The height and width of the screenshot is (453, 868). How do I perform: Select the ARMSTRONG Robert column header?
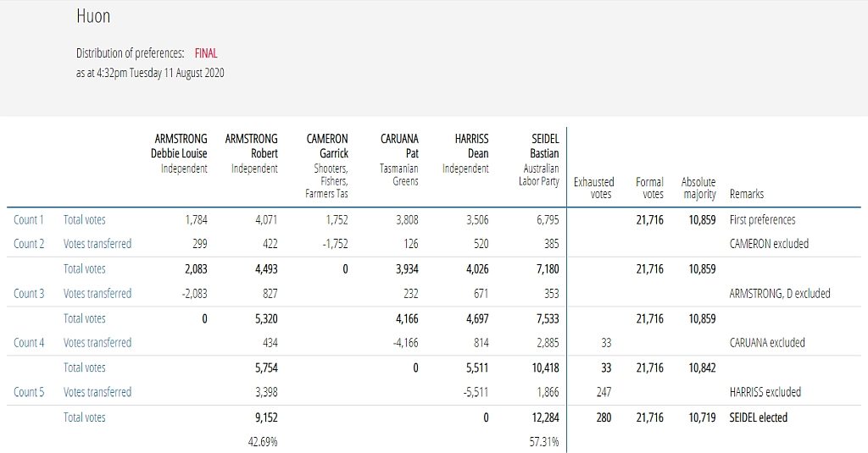click(x=251, y=153)
